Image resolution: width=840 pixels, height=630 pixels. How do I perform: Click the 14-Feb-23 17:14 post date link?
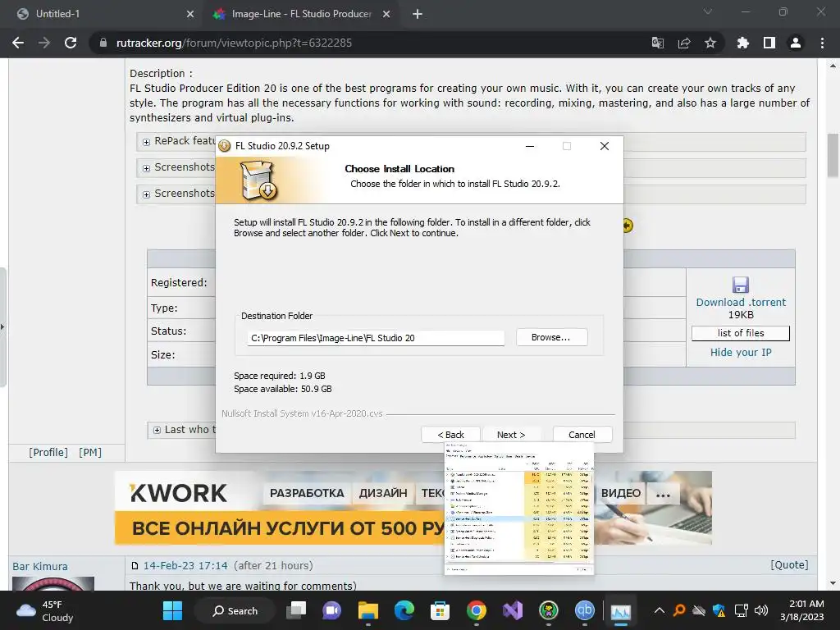pyautogui.click(x=185, y=566)
